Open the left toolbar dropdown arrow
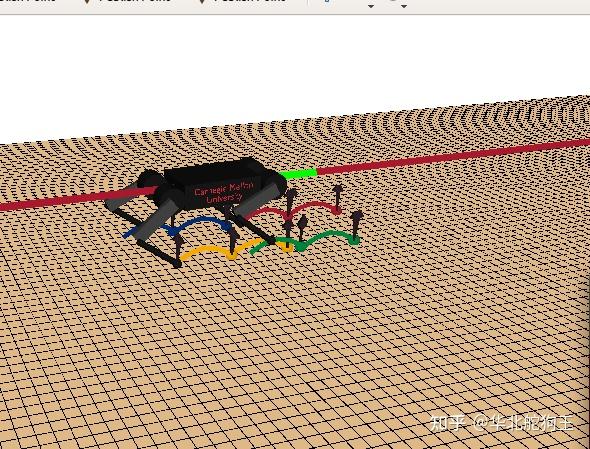The width and height of the screenshot is (590, 449). (x=371, y=6)
